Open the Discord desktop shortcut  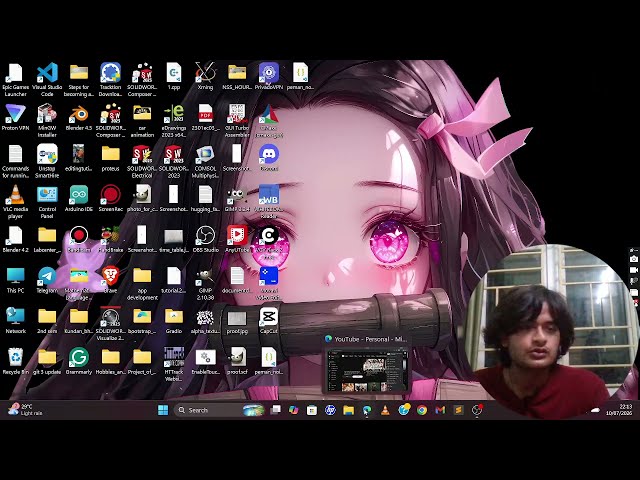[x=269, y=158]
